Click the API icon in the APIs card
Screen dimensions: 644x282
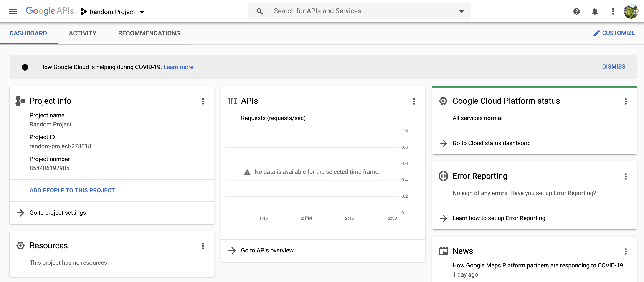pos(232,101)
